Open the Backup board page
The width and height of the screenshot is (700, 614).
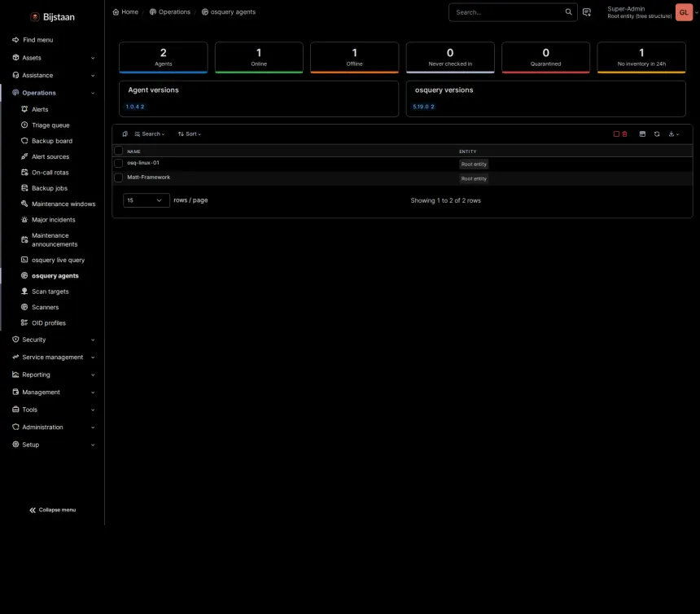[x=52, y=141]
